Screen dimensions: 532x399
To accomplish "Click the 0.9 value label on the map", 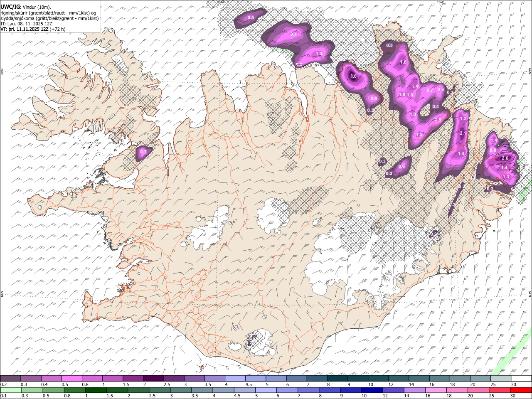I will coord(438,120).
